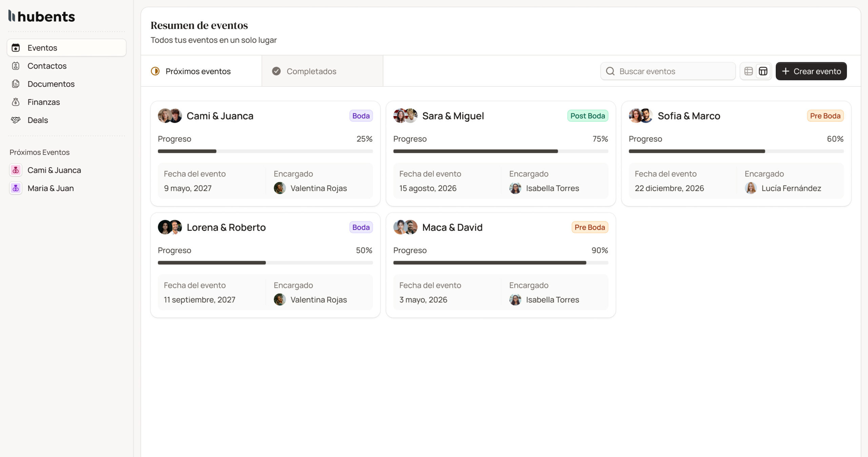Screen dimensions: 868x457
Task: Open the Sara & Miguel event title
Action: (x=453, y=116)
